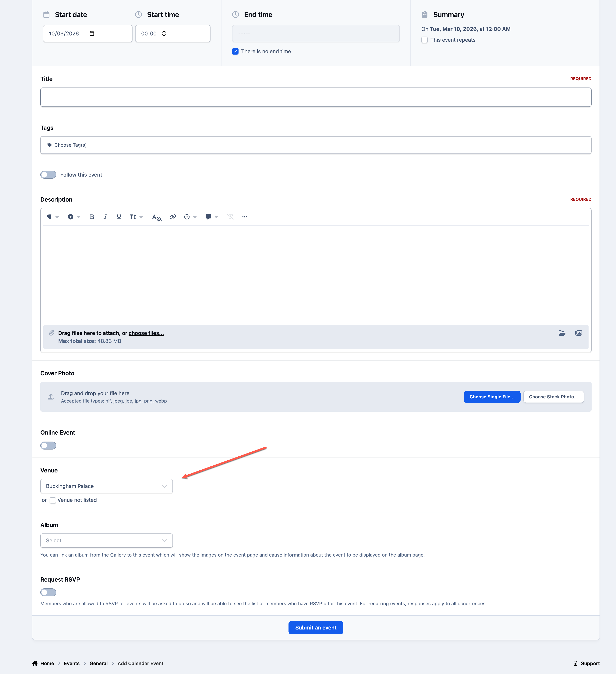Open the Support link in footer
The width and height of the screenshot is (616, 674).
590,663
